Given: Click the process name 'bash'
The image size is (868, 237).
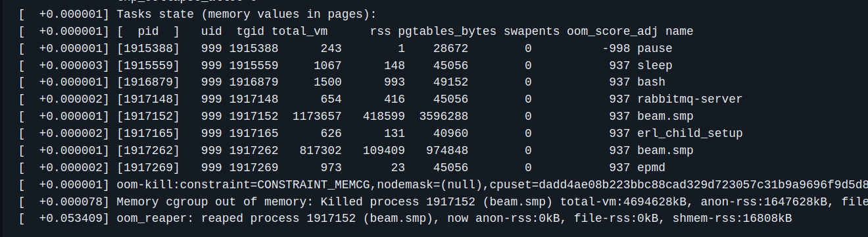Looking at the screenshot, I should point(651,82).
